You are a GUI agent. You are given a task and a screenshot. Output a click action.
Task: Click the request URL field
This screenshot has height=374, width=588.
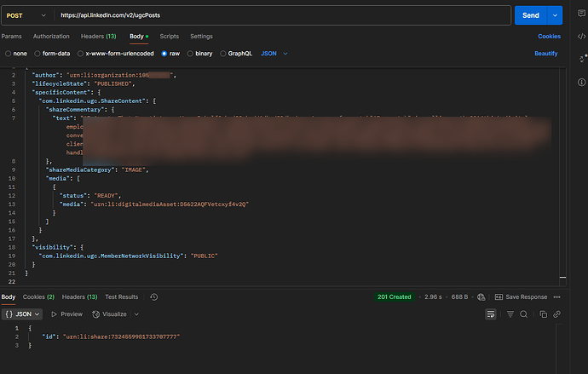[x=283, y=15]
